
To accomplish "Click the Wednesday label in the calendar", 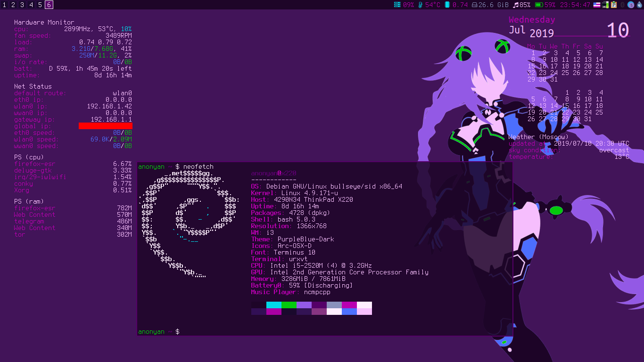I will [532, 20].
